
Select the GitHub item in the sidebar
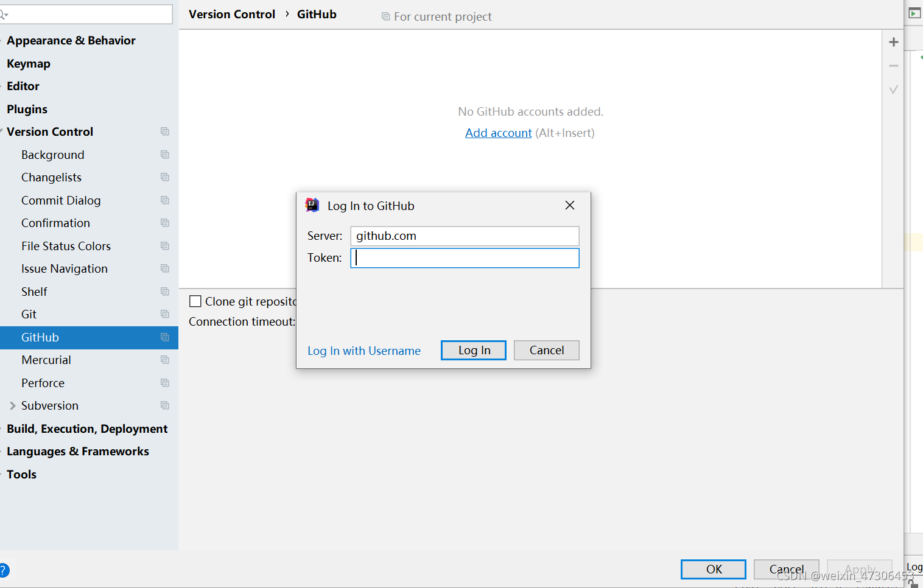[89, 337]
